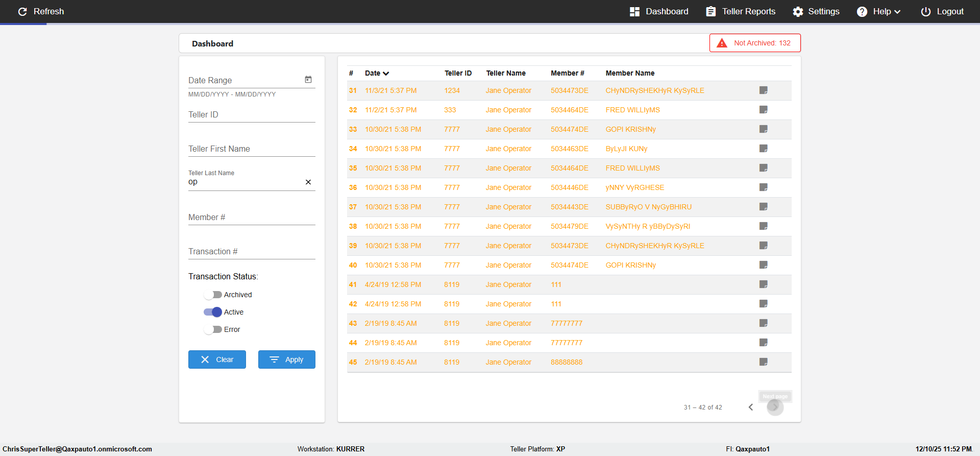Click member number 88888888 in row 45

click(x=566, y=362)
